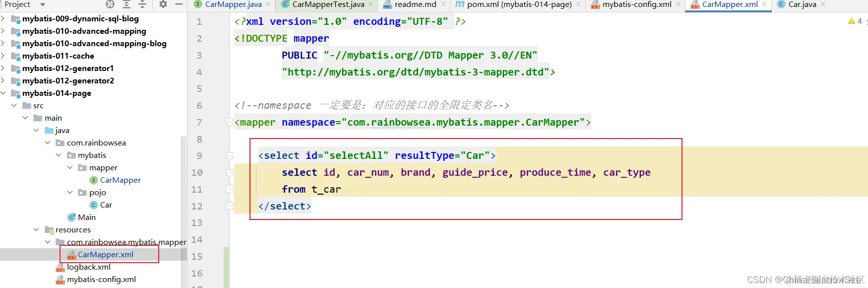
Task: Collapse the mybatis-014-page module
Action: coord(3,93)
